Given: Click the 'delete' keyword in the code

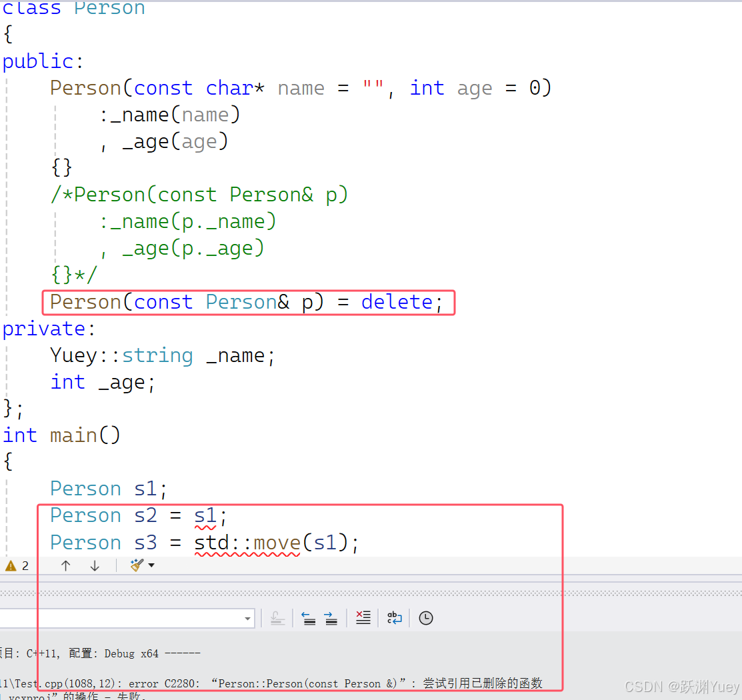Looking at the screenshot, I should 397,302.
